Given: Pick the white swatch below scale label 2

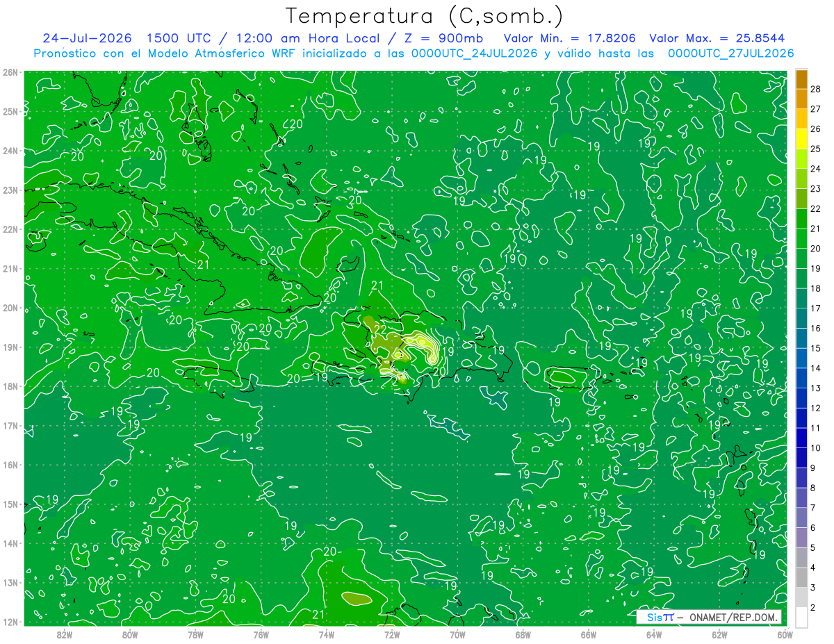Looking at the screenshot, I should click(801, 618).
